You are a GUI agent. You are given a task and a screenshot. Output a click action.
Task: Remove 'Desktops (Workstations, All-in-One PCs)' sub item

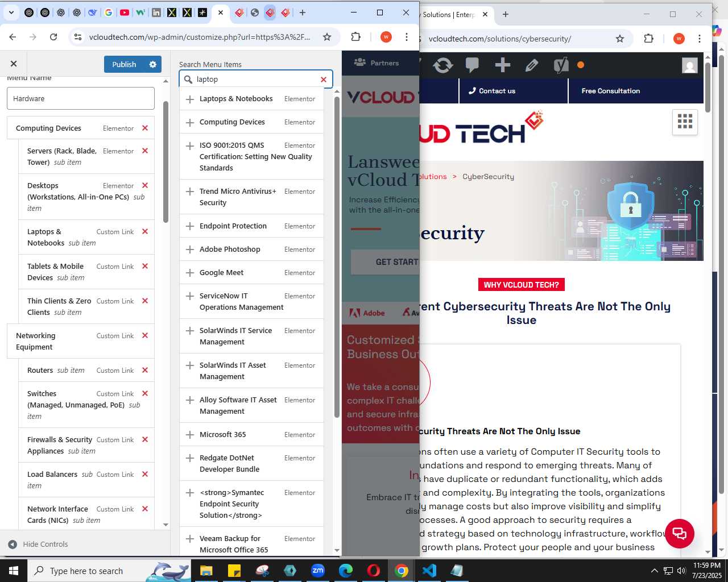pos(145,186)
